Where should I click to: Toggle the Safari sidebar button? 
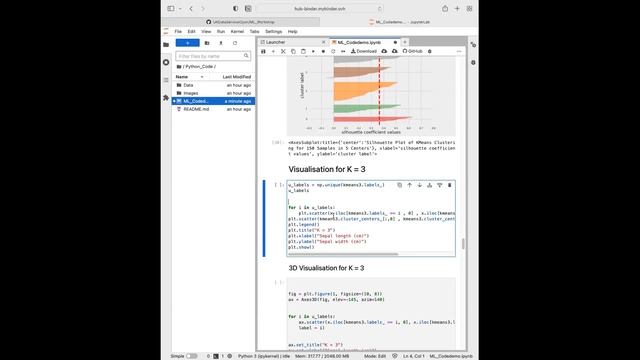[171, 9]
